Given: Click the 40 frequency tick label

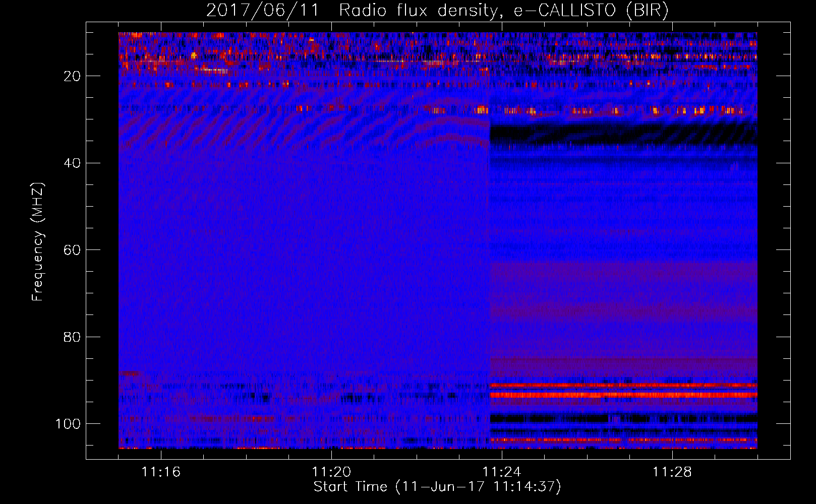Looking at the screenshot, I should [x=73, y=163].
